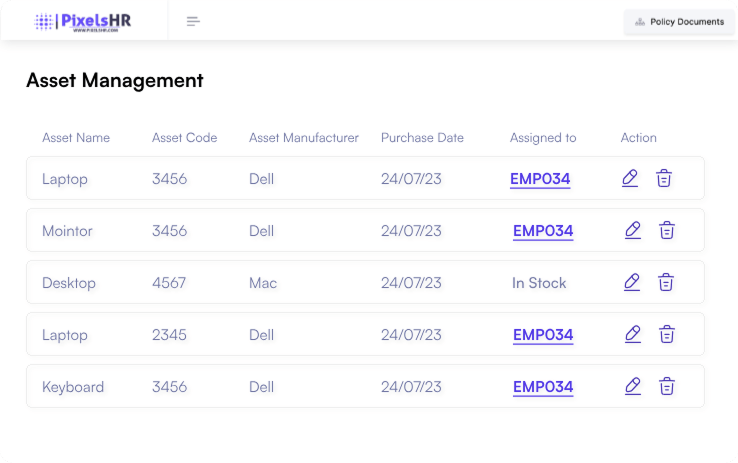The image size is (738, 463).
Task: Delete the Laptop asset with code 2345
Action: point(667,334)
